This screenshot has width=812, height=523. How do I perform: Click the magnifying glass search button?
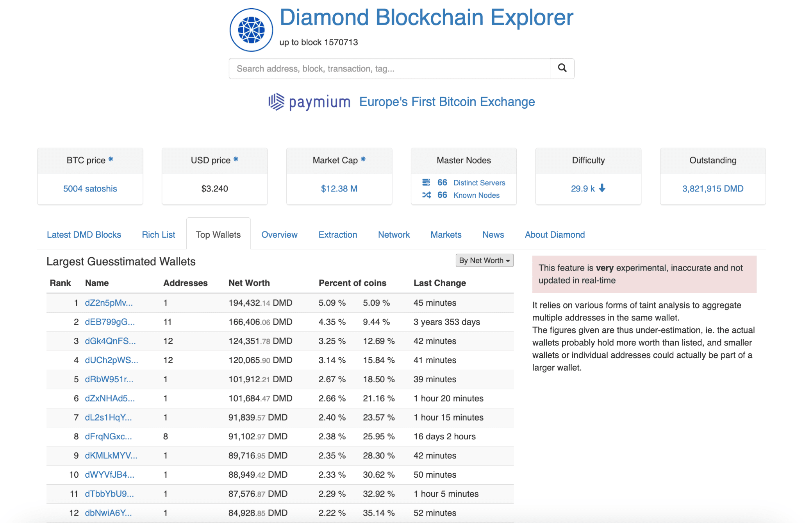(562, 68)
